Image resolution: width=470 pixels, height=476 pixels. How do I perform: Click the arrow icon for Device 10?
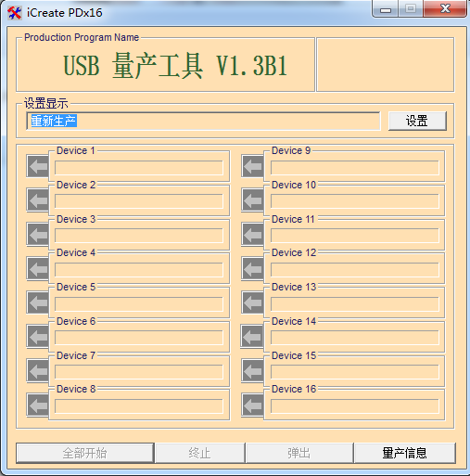(252, 199)
